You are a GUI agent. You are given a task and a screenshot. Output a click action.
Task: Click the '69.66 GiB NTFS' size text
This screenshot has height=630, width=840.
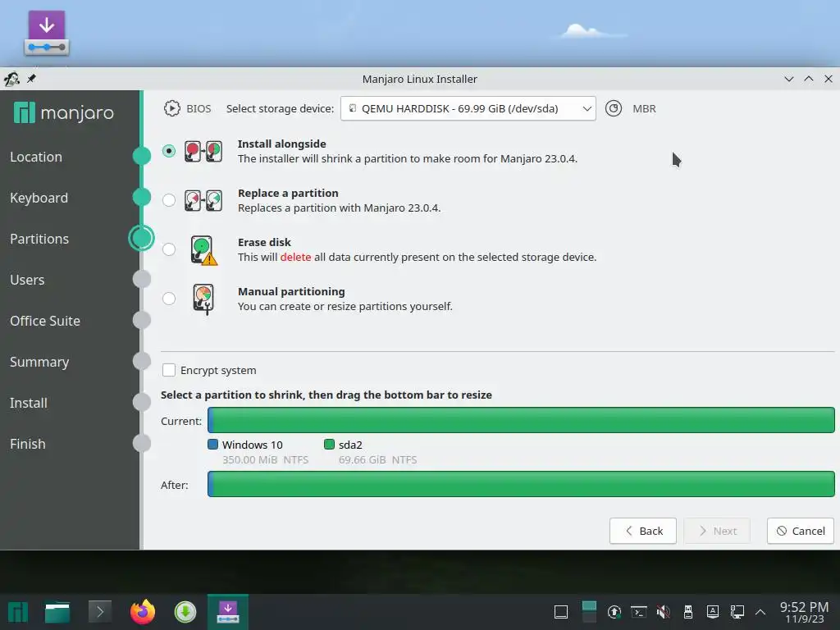[377, 459]
